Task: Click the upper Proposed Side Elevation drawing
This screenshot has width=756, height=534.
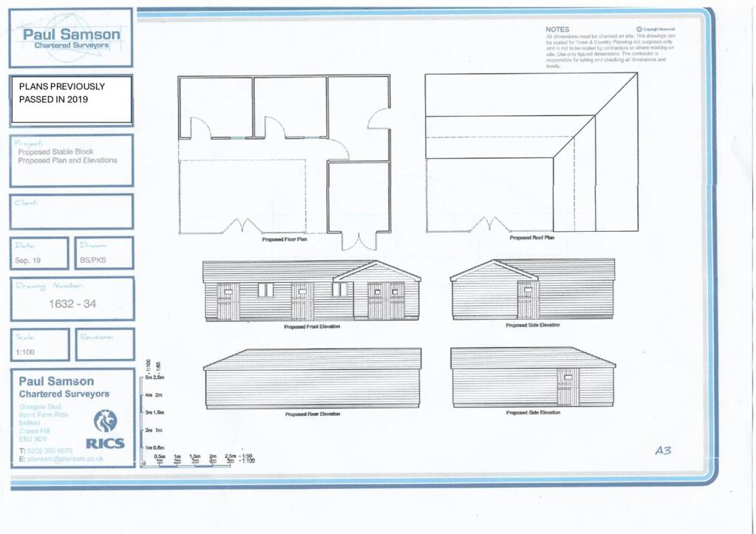Action: point(533,290)
